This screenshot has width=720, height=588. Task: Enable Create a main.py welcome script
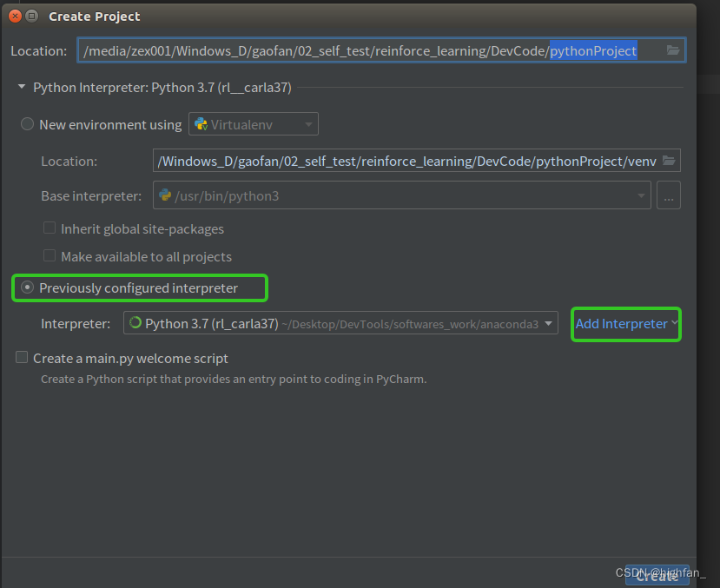tap(21, 358)
